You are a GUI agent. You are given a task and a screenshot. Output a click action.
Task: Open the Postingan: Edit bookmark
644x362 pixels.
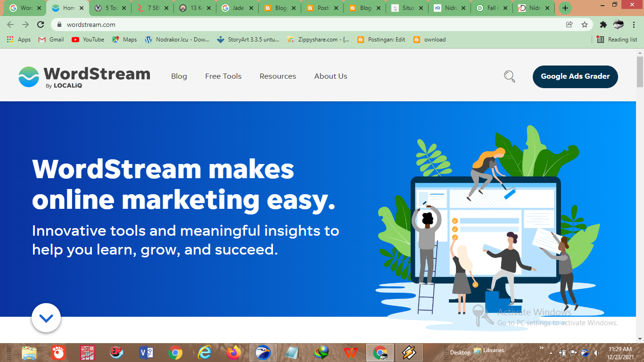tap(381, 40)
